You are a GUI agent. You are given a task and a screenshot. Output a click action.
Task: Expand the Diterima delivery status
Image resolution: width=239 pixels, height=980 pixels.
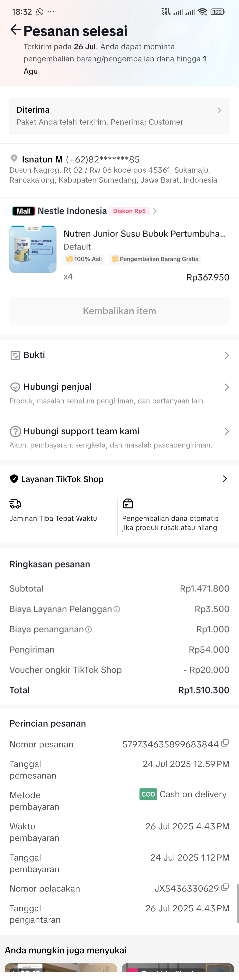click(219, 110)
